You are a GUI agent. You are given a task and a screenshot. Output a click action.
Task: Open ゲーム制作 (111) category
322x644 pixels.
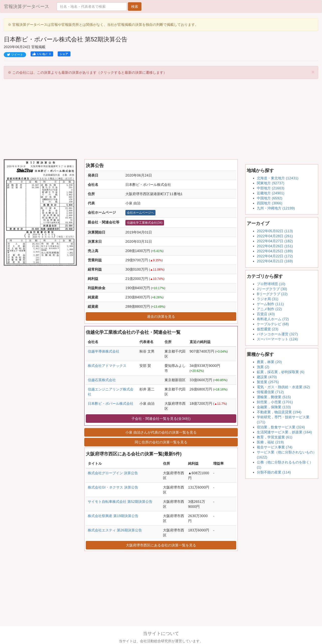pyautogui.click(x=270, y=304)
